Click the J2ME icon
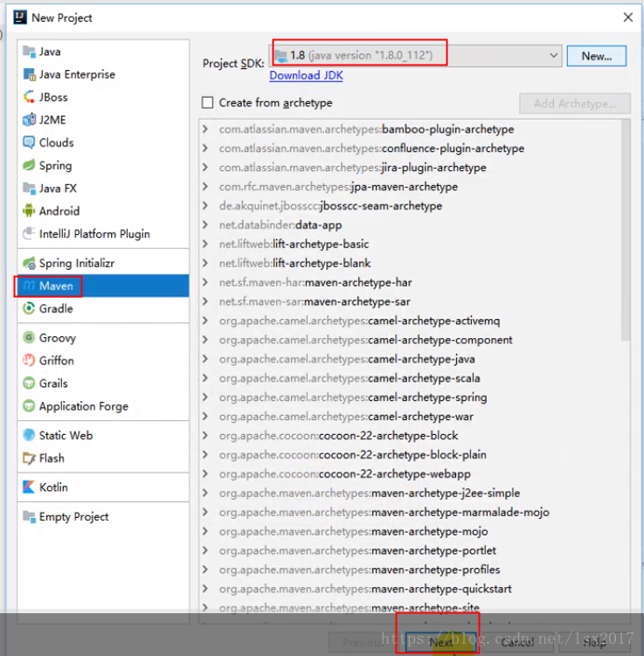The image size is (644, 656). click(x=29, y=120)
